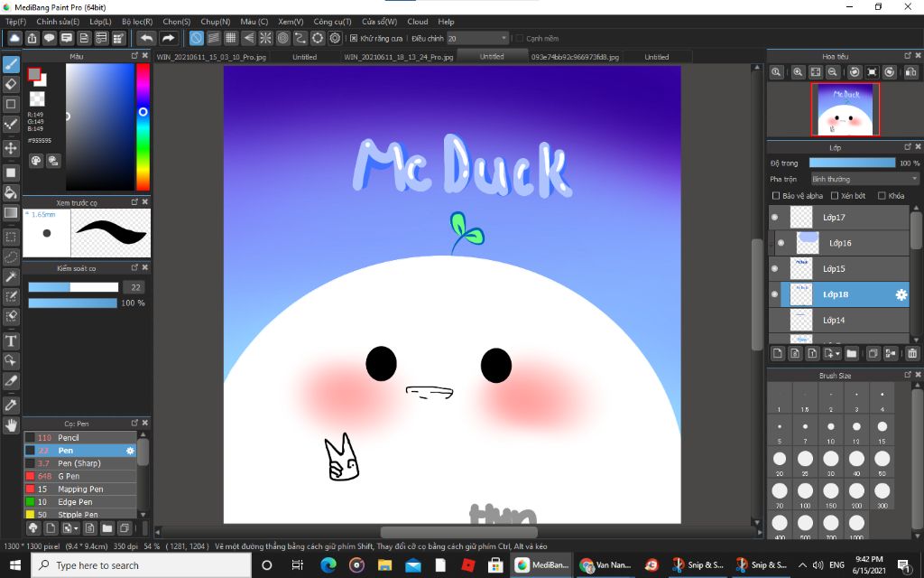Adjust the brush size slider at 22
Viewport: 924px width, 578px height.
tap(73, 287)
